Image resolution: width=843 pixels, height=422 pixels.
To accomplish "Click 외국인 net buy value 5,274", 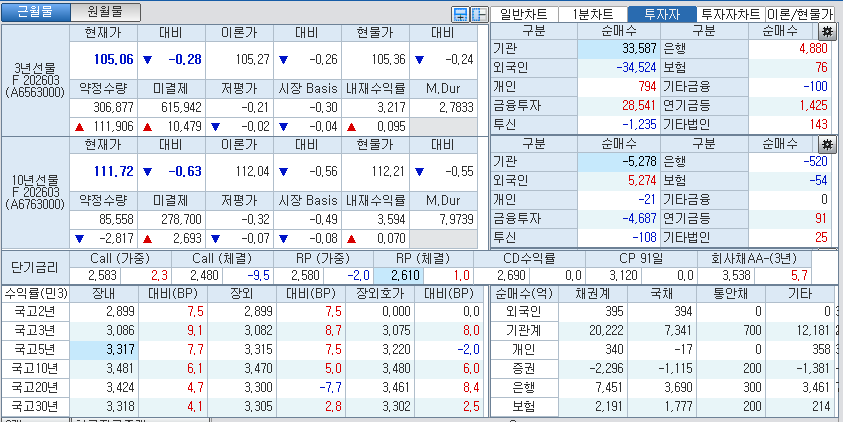I will click(618, 180).
